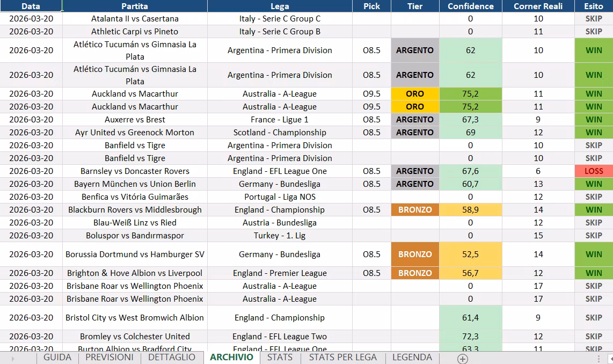613x364 pixels.
Task: Select BRONZO tier for Borussia Dortmund
Action: pyautogui.click(x=415, y=254)
